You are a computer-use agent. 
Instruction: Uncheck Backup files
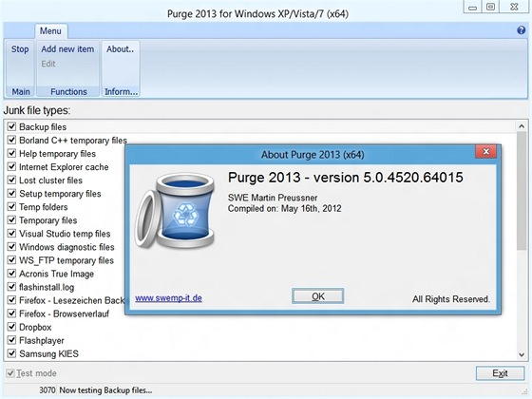11,126
